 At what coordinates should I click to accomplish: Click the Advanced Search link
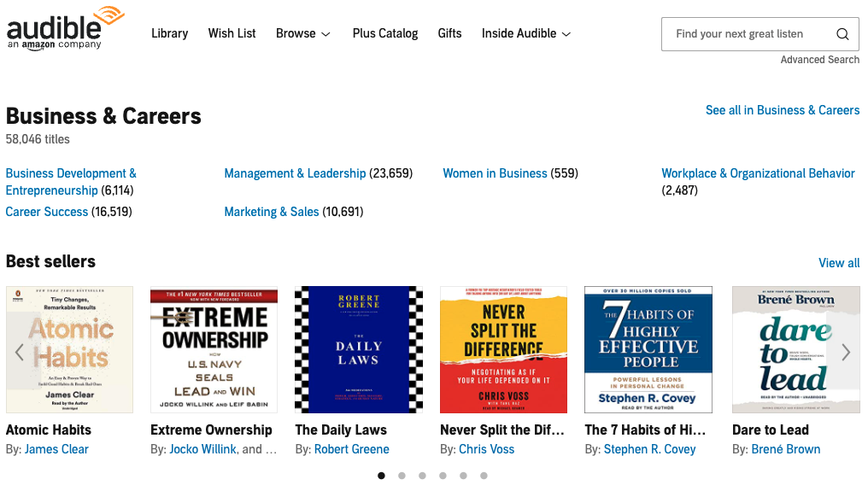819,60
